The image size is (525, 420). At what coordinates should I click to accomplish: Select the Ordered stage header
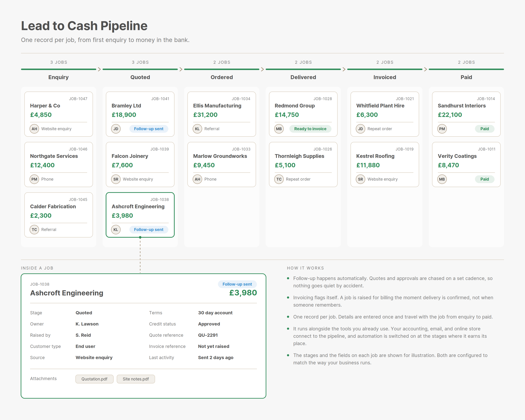pos(222,77)
